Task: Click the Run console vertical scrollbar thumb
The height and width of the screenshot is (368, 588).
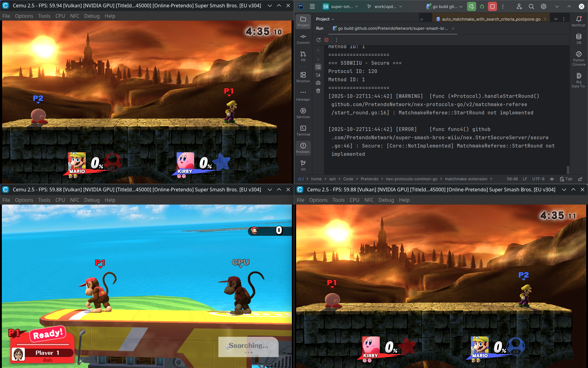Action: click(x=568, y=170)
